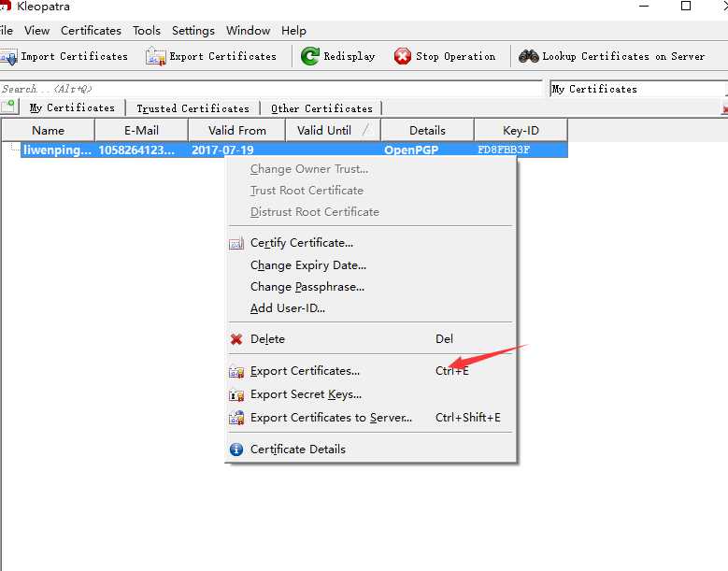Viewport: 728px width, 571px height.
Task: Open the My Certificates filter combo box
Action: 638,89
